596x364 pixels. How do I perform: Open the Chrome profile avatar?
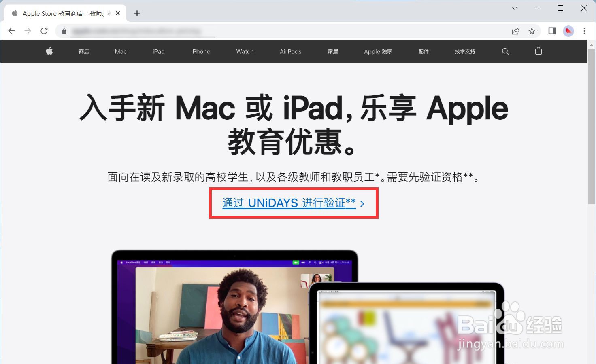(x=568, y=31)
